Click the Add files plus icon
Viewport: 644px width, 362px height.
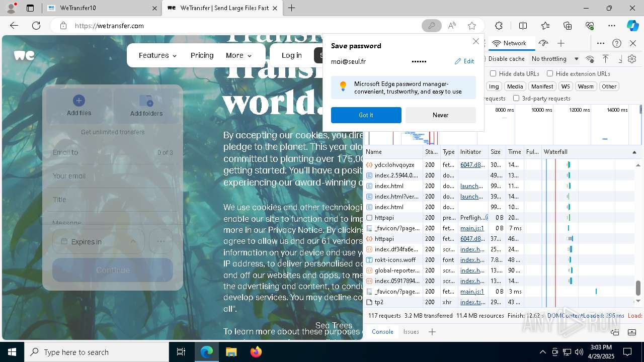point(79,101)
